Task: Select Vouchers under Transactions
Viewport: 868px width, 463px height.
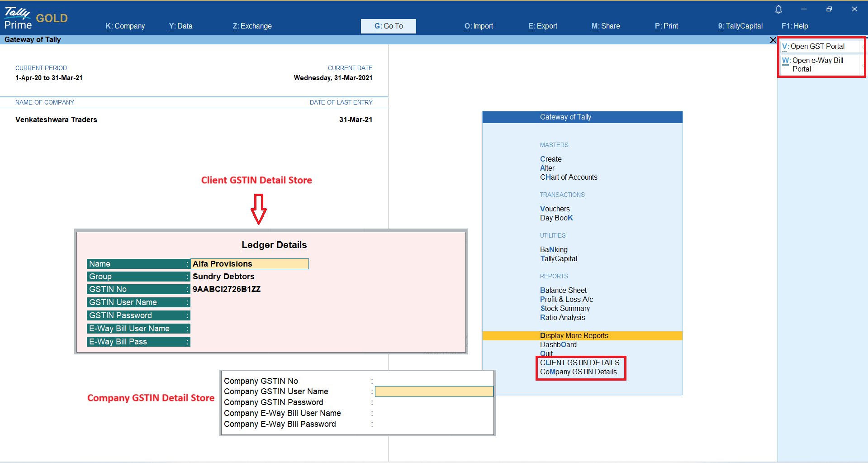Action: tap(555, 209)
